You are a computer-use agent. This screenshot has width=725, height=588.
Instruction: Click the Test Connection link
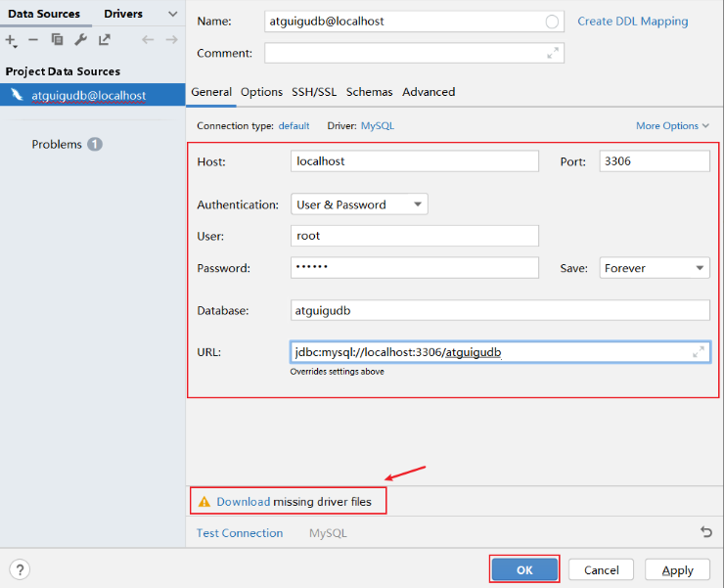click(x=240, y=533)
